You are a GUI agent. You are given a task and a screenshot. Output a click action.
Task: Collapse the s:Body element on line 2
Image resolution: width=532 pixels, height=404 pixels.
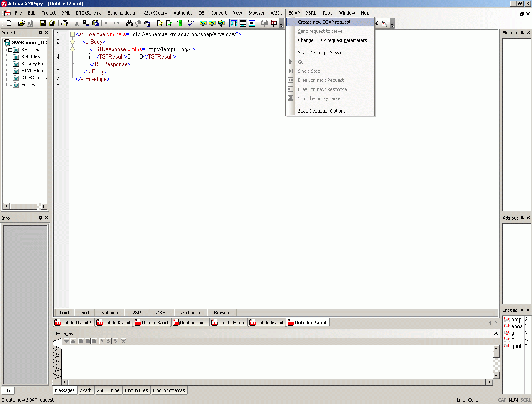click(x=72, y=42)
